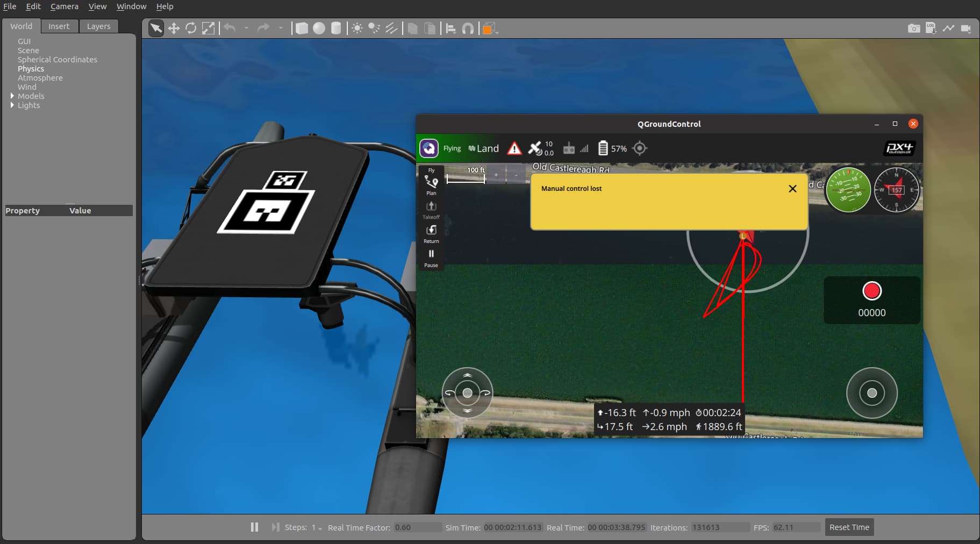Screen dimensions: 980x544
Task: Click the paste icon in toolbar
Action: pyautogui.click(x=430, y=28)
